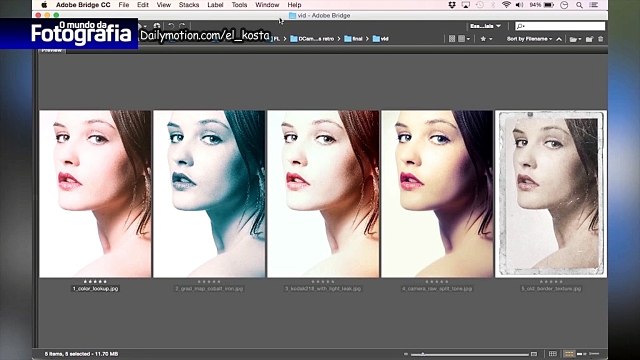The width and height of the screenshot is (640, 360).
Task: Click the delete trash icon
Action: click(600, 39)
